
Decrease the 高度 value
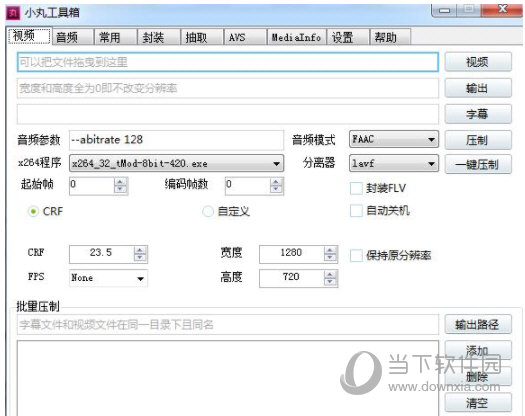330,282
